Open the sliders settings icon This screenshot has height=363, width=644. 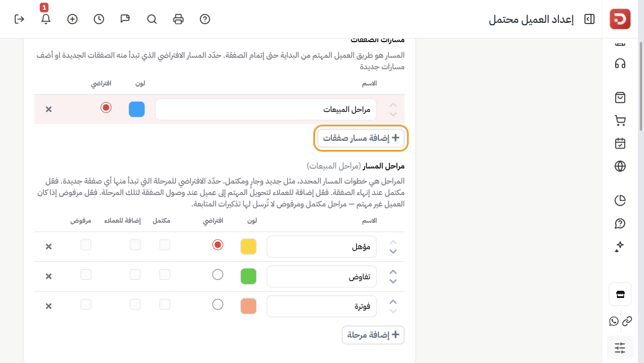[x=620, y=348]
